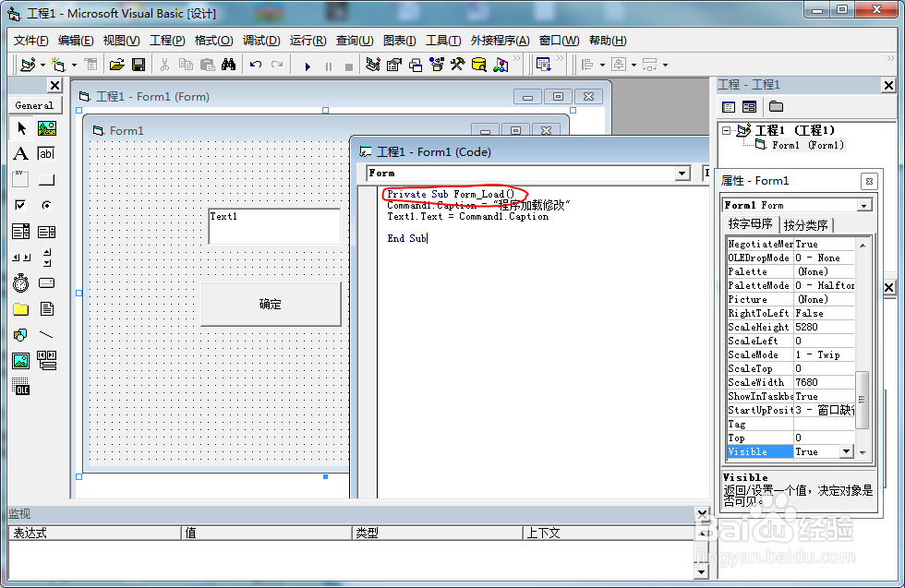This screenshot has width=905, height=588.
Task: Select Form1 (Form1) in project tree
Action: pos(808,145)
